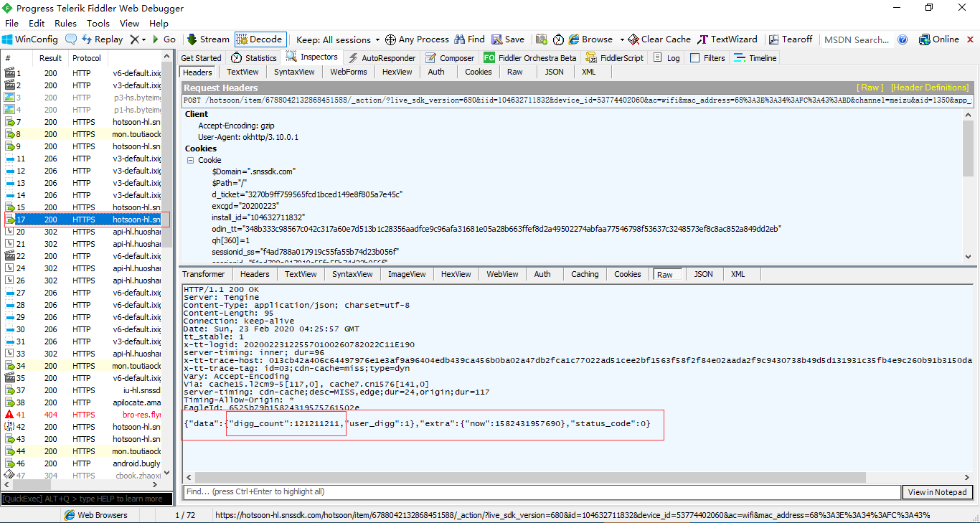Image resolution: width=980 pixels, height=523 pixels.
Task: Open the Tools menu
Action: (x=98, y=24)
